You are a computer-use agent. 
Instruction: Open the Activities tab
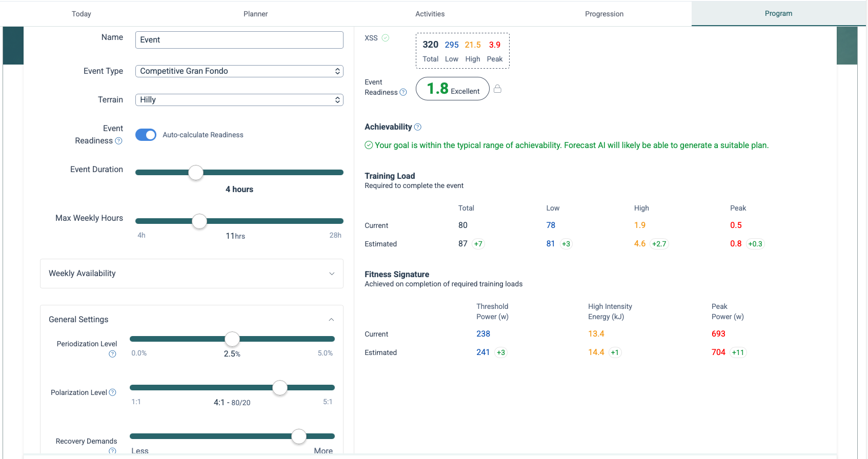click(430, 14)
